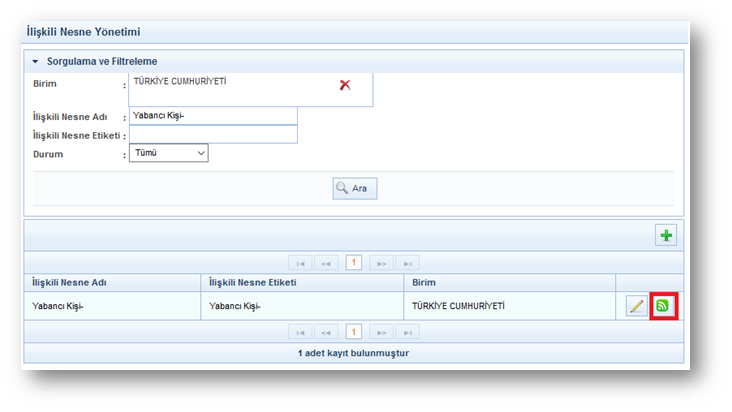Go to first page in the upper paginator
732x412 pixels.
[x=300, y=263]
